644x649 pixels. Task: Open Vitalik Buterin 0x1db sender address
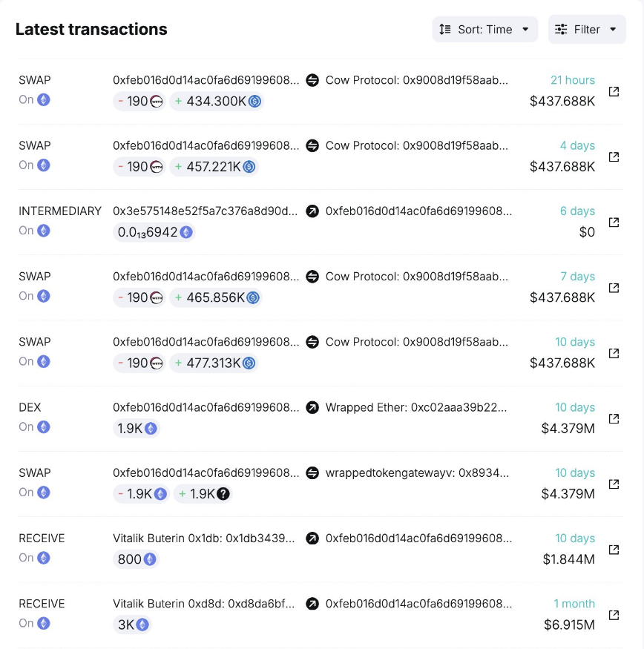[204, 538]
